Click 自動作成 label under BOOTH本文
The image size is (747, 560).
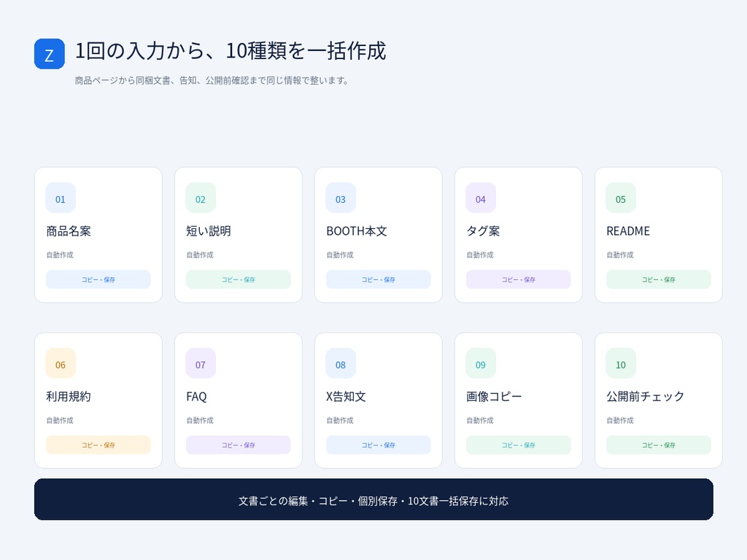pyautogui.click(x=340, y=254)
